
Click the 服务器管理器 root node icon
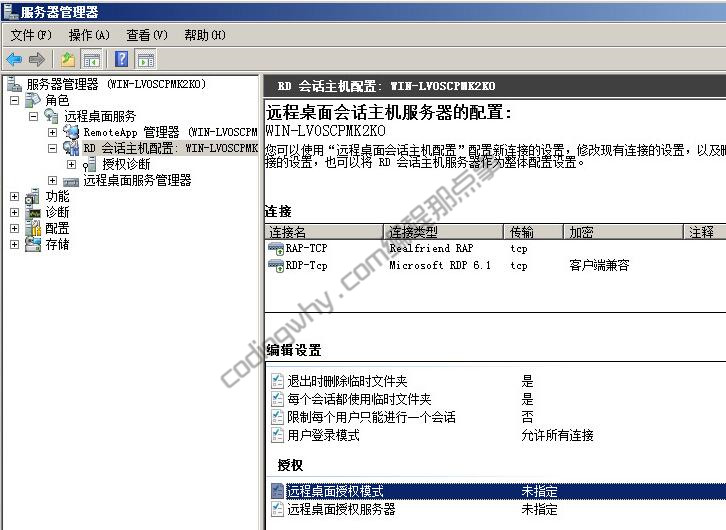click(14, 84)
